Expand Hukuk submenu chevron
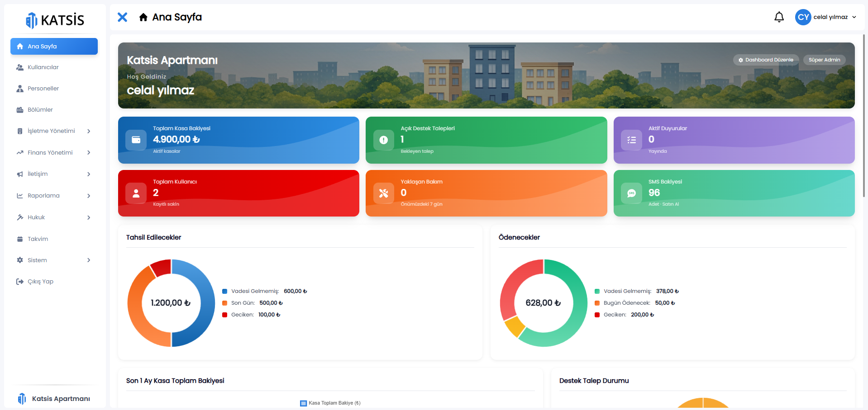 (89, 217)
